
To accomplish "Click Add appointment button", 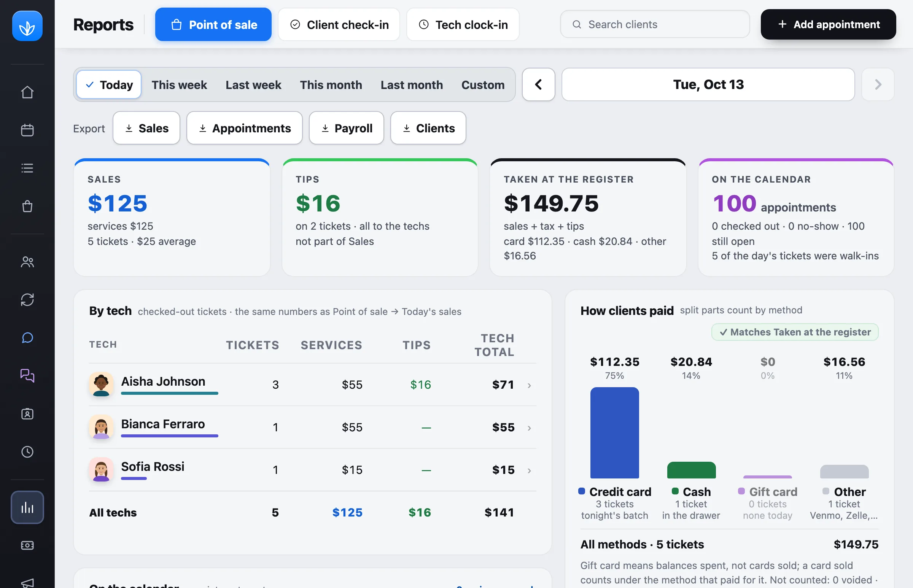I will tap(828, 24).
